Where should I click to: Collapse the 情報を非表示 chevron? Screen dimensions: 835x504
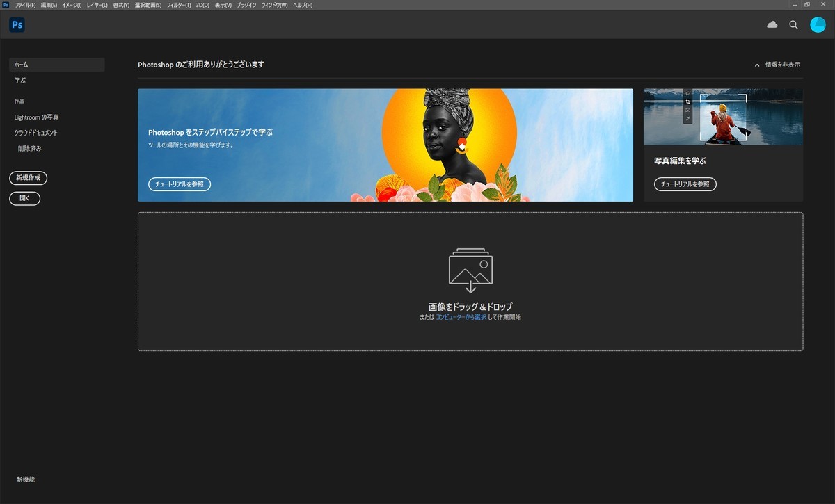click(757, 65)
